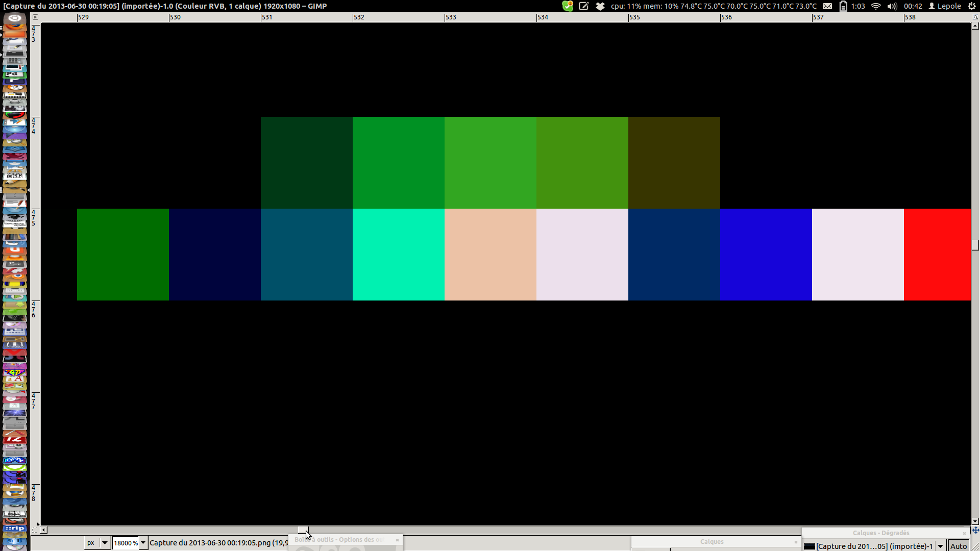
Task: Click the zoom percentage input field
Action: tap(125, 543)
